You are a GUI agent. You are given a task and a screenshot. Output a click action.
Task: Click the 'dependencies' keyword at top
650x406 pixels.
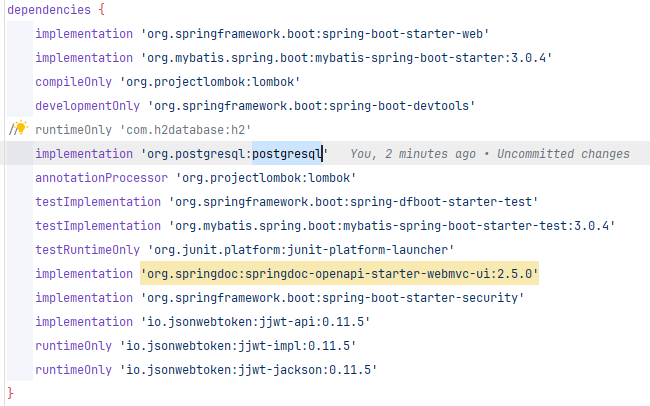(49, 10)
